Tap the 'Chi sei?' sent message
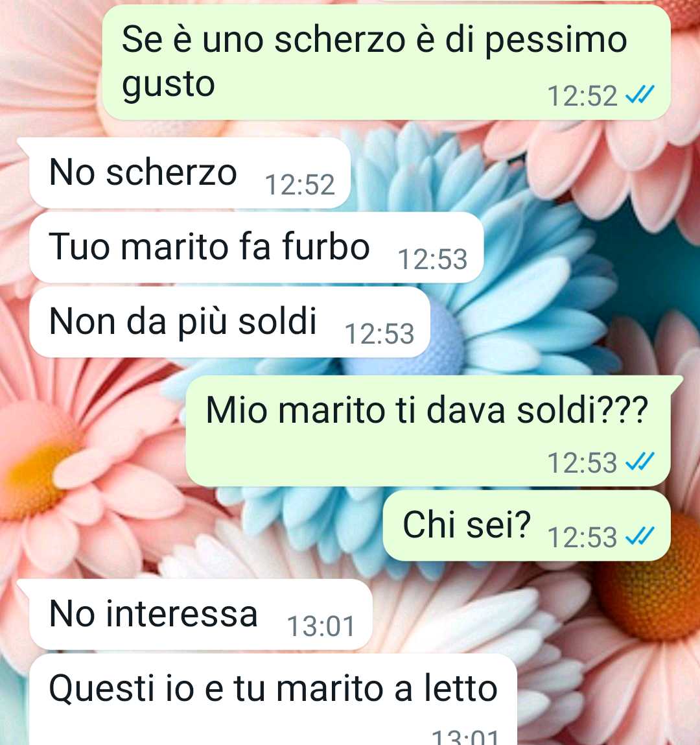The image size is (700, 745). click(x=527, y=525)
